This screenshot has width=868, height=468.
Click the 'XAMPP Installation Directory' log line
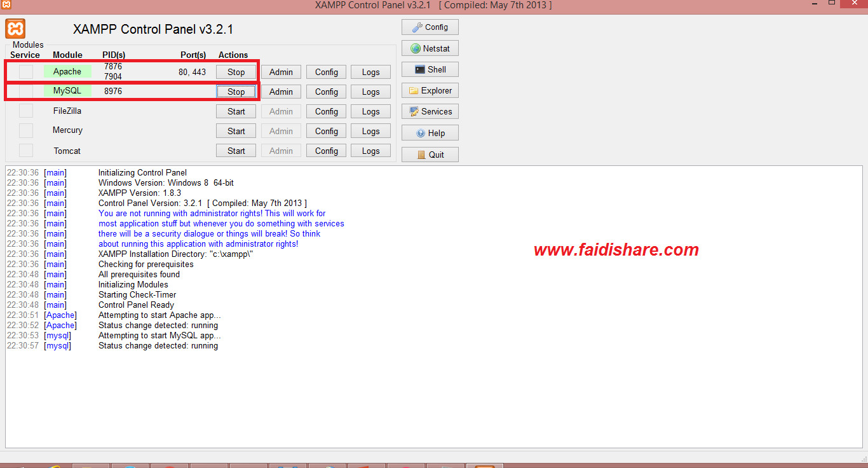(x=176, y=254)
